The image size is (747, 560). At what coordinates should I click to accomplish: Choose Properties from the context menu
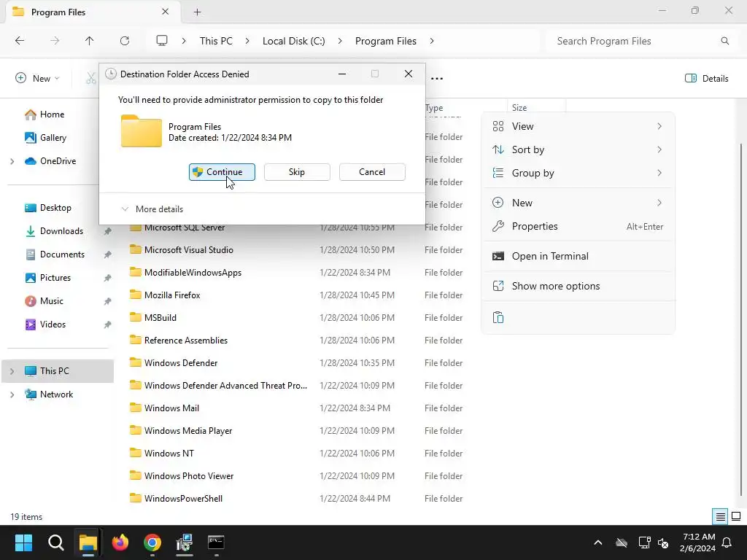pyautogui.click(x=578, y=226)
